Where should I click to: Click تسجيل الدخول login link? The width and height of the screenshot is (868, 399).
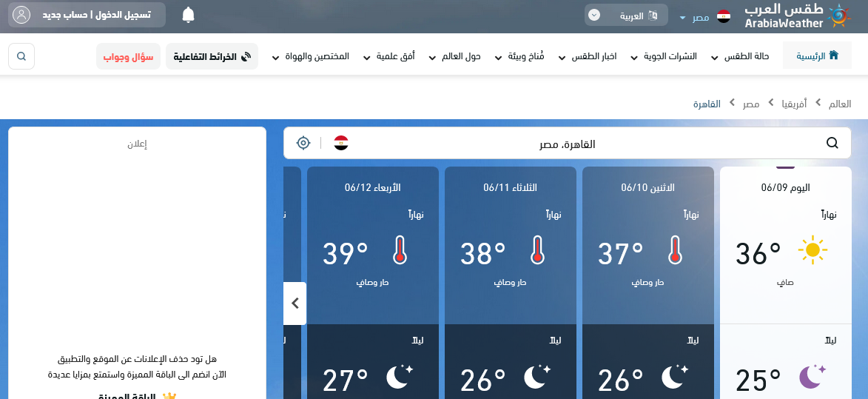(124, 15)
